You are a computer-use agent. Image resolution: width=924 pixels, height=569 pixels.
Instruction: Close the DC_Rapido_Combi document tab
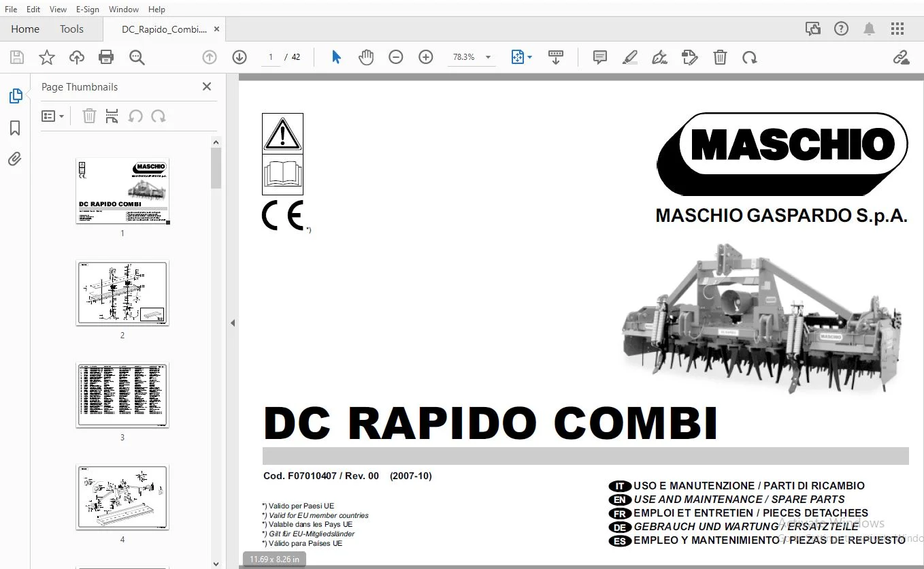tap(217, 29)
